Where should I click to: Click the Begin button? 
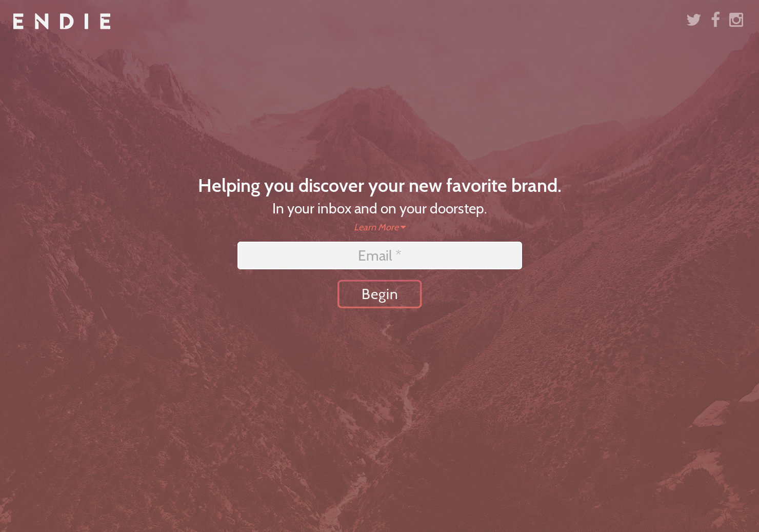[x=379, y=294]
